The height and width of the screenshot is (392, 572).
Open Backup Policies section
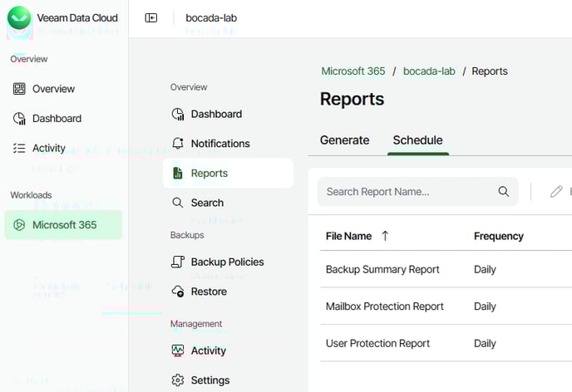(226, 262)
